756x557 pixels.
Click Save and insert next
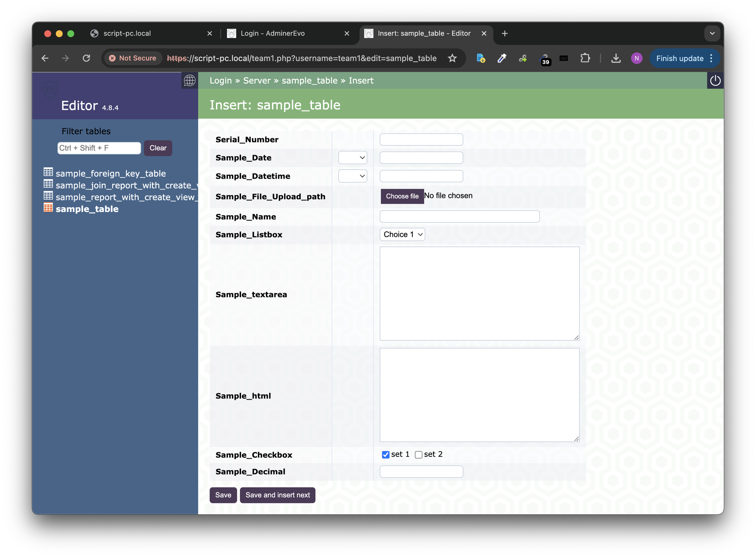[x=278, y=495]
